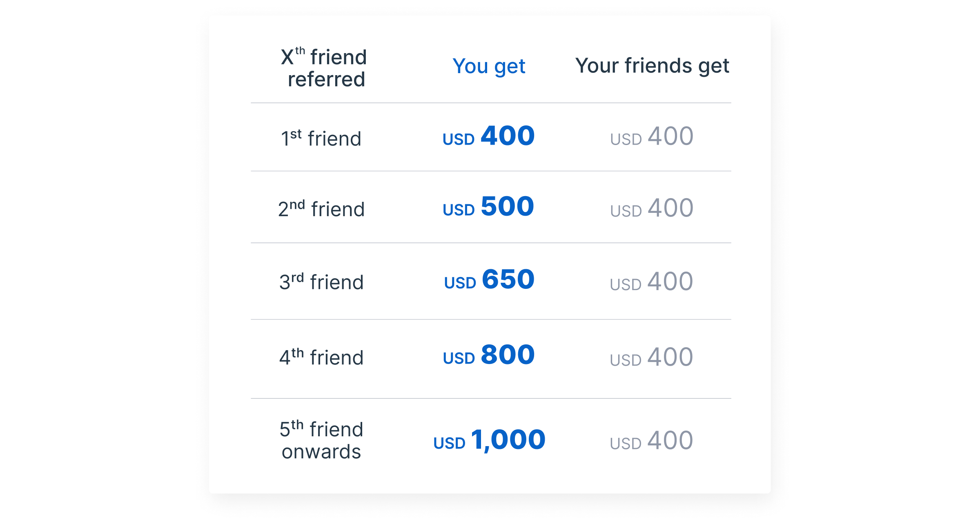
Task: Click the 'Xth friend referred' column header
Action: point(324,67)
